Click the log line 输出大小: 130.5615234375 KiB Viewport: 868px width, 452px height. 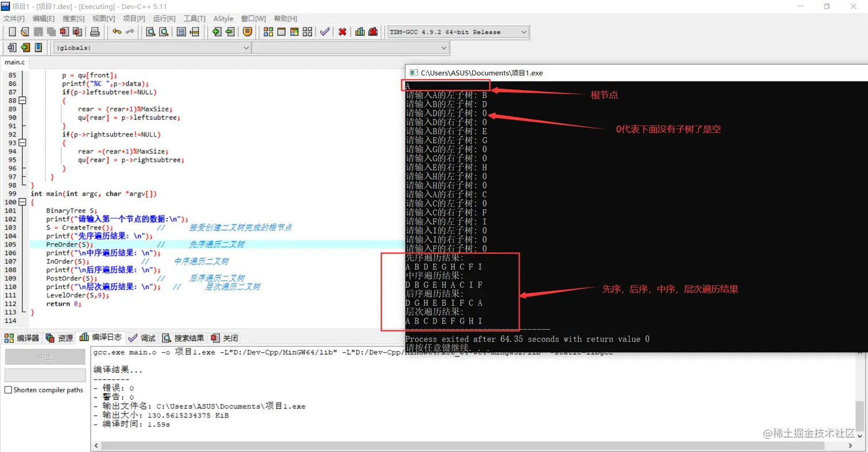click(x=161, y=415)
